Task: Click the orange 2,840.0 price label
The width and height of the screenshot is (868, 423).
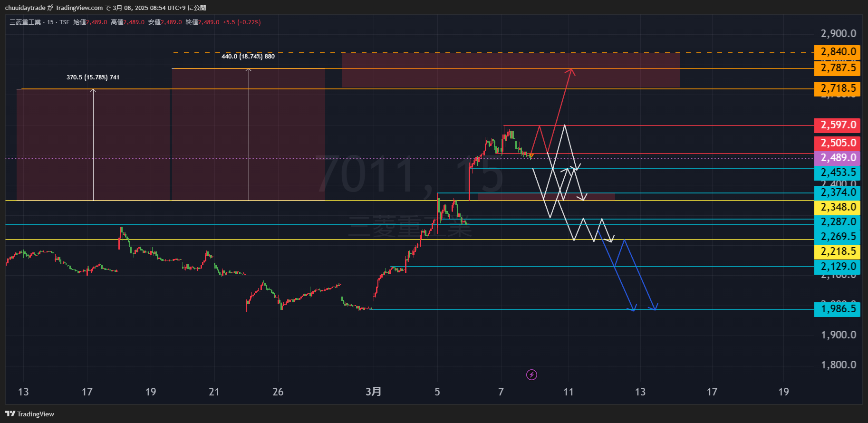Action: pyautogui.click(x=838, y=52)
